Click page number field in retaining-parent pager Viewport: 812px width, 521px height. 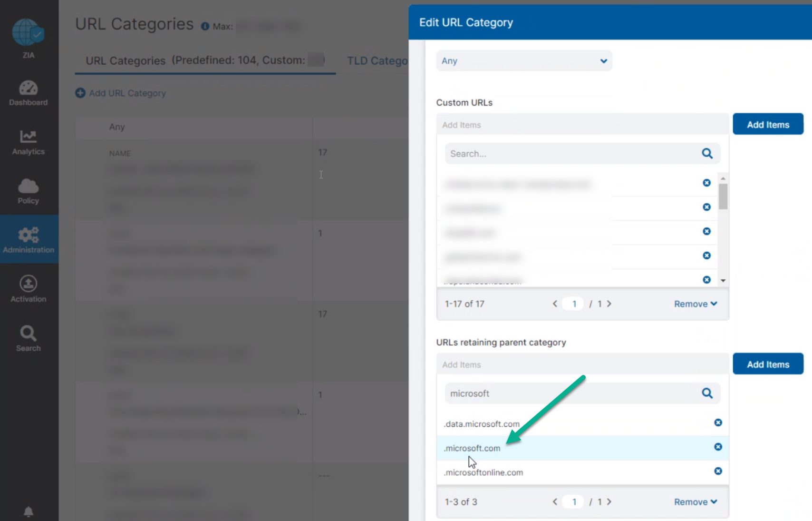click(x=574, y=501)
